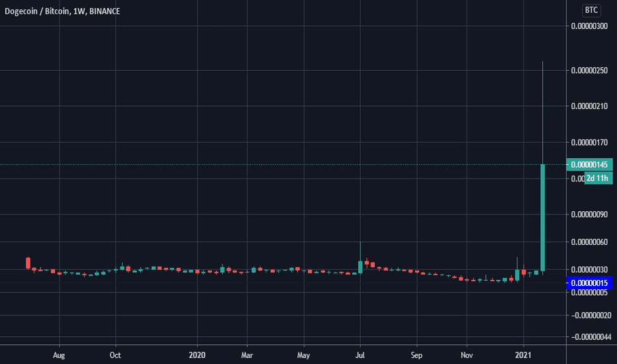This screenshot has width=617, height=364.
Task: Click the 0.00000060 price axis label
Action: click(x=589, y=242)
